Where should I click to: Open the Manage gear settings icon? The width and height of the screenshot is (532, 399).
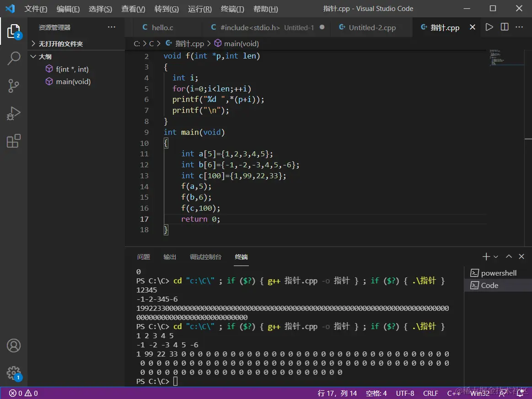click(14, 372)
